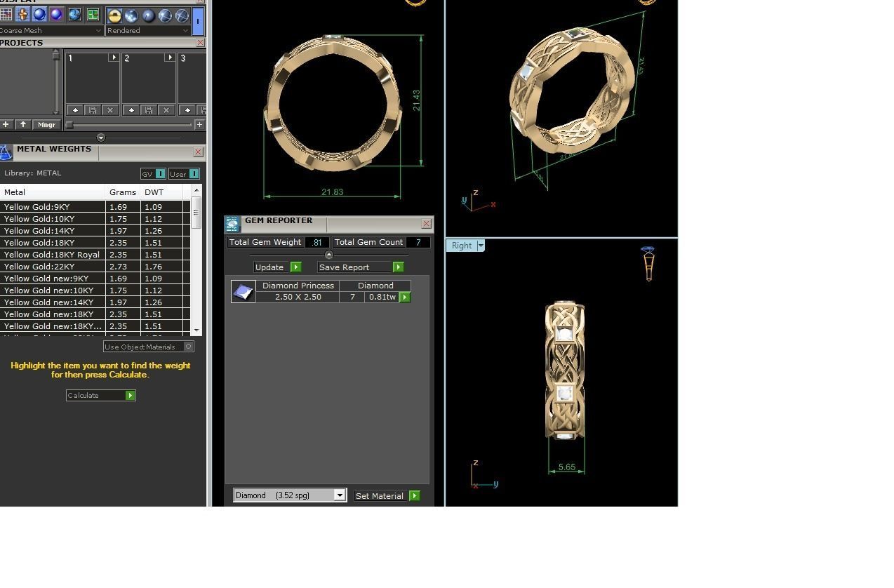Click the orange figure display icon

pos(22,14)
